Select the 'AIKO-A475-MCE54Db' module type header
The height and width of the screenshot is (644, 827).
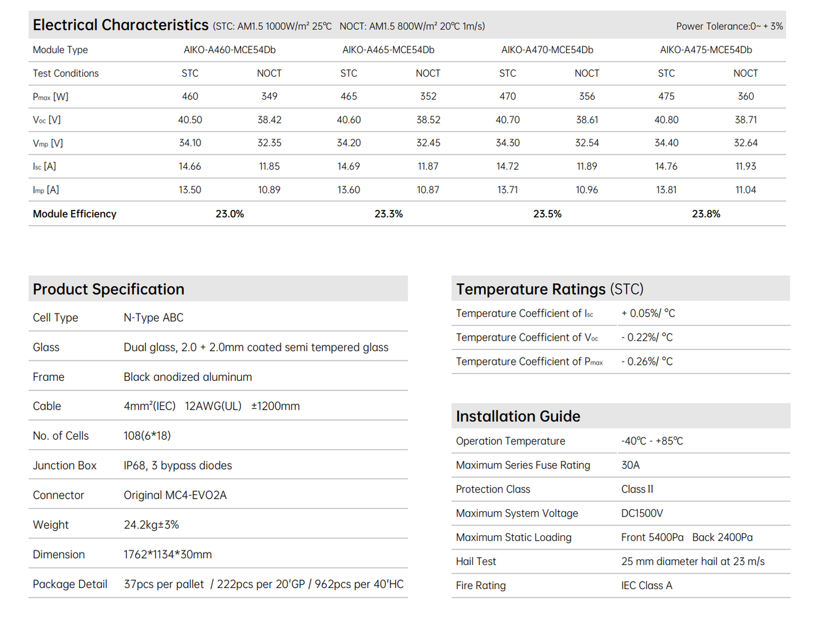(x=706, y=50)
